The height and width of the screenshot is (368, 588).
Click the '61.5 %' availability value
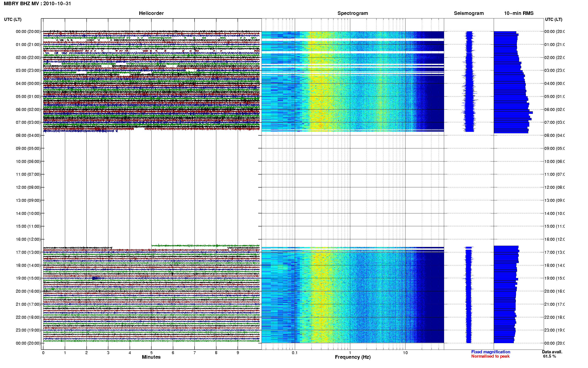(x=549, y=356)
